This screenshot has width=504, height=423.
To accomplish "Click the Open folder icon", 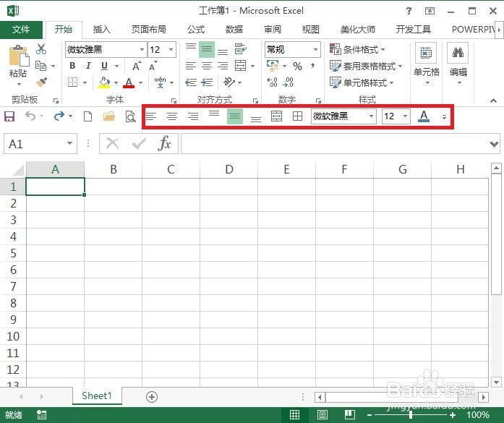I will click(x=109, y=116).
